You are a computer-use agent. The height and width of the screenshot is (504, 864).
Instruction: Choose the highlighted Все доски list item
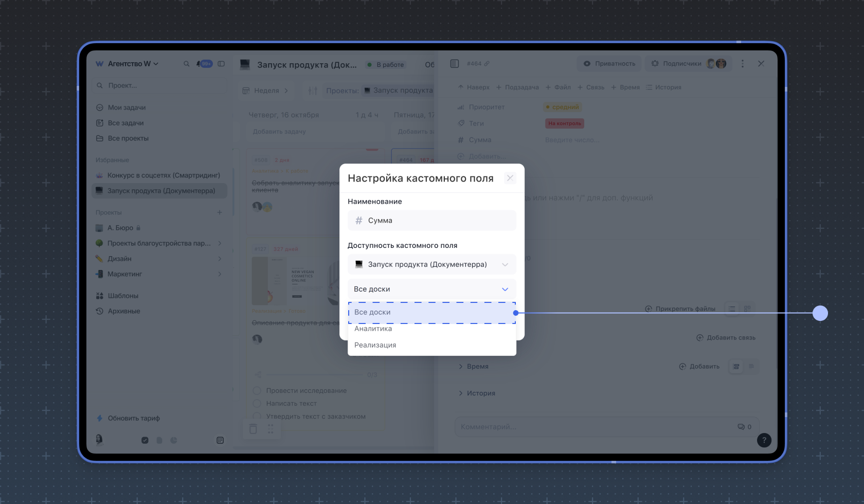pos(372,312)
